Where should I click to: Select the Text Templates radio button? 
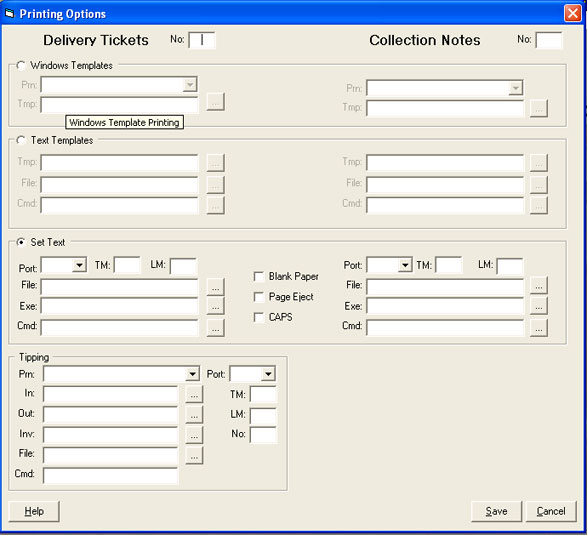click(21, 141)
